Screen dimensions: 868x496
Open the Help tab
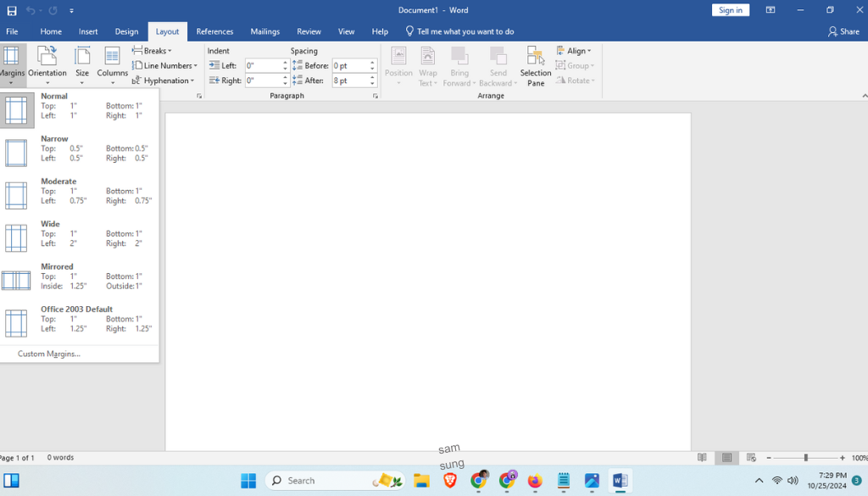tap(380, 31)
